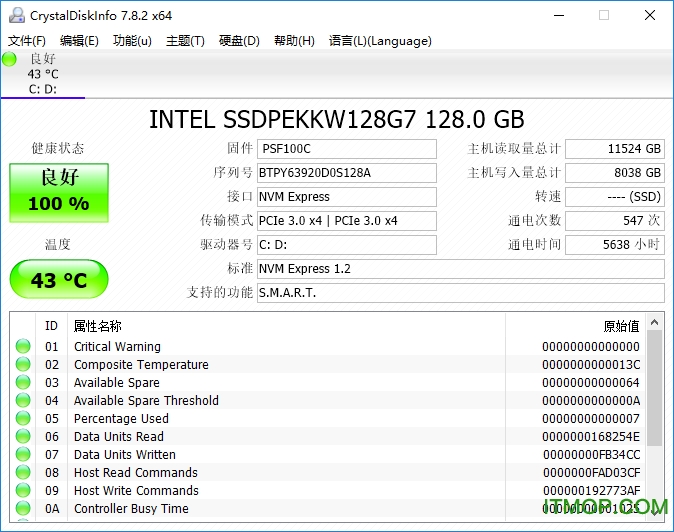Click the status icon beside Percentage Used

tap(23, 419)
